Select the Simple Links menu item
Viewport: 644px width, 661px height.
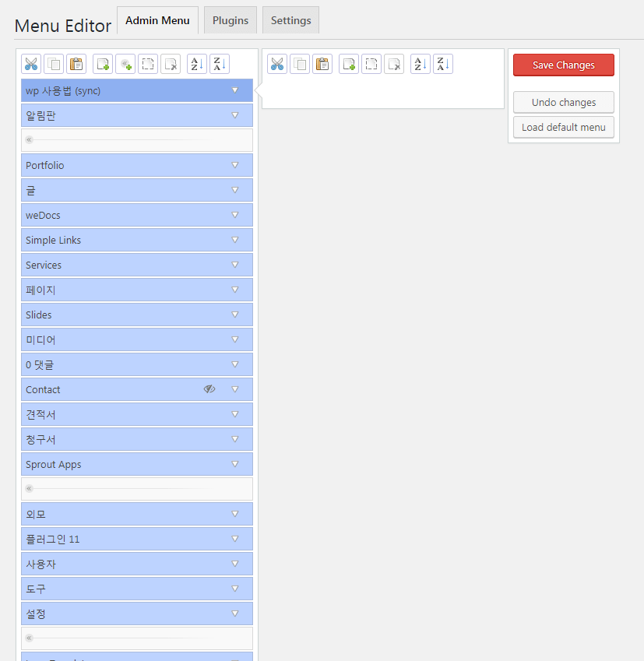[117, 240]
